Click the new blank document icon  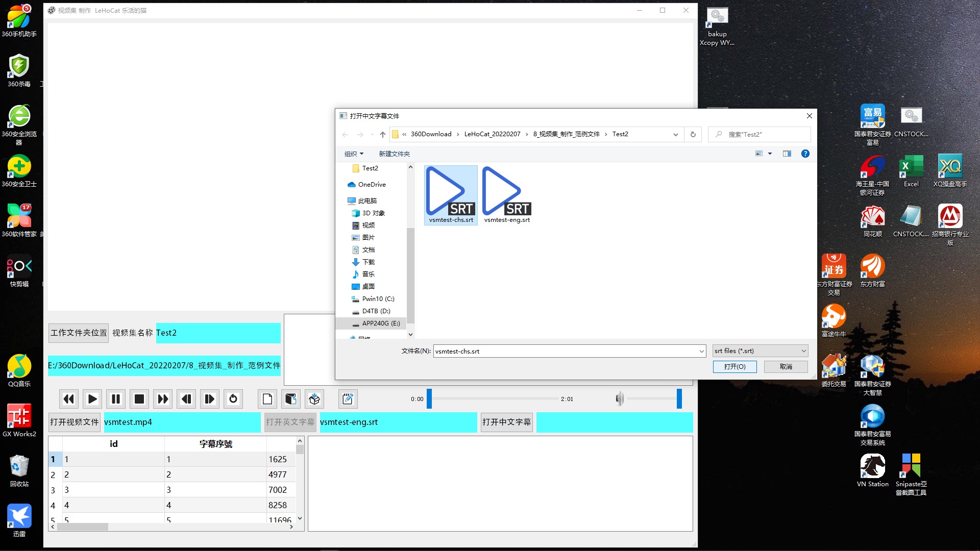coord(267,399)
